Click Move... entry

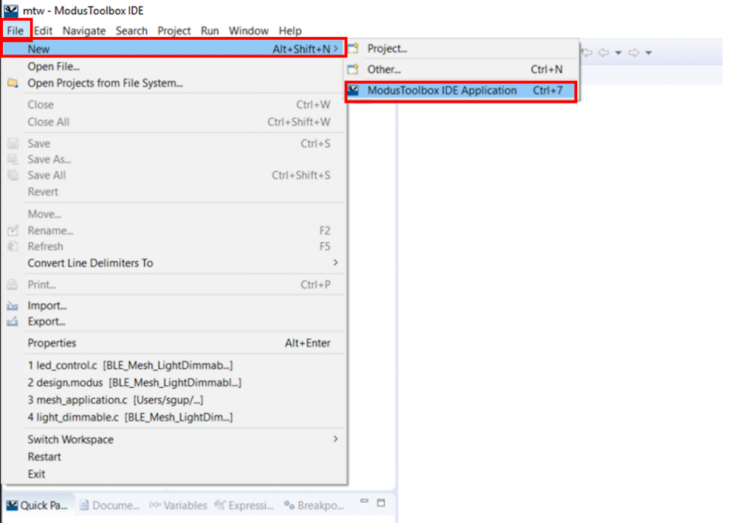[174, 214]
